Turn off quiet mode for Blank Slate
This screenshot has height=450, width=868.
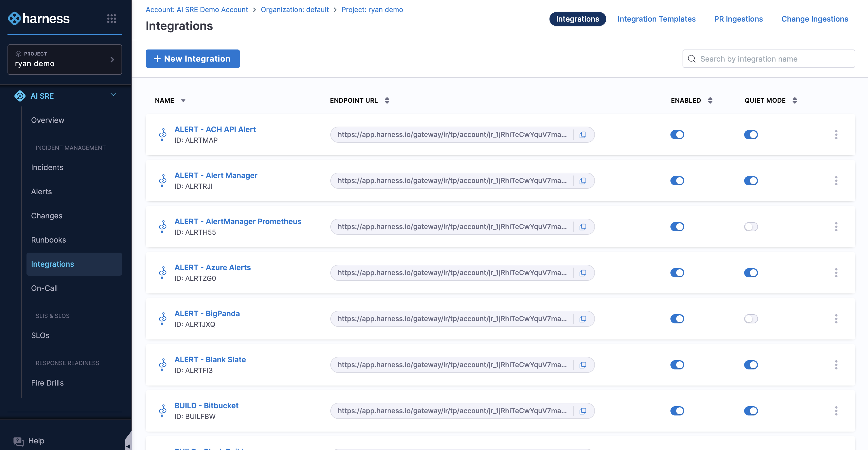[x=751, y=365]
